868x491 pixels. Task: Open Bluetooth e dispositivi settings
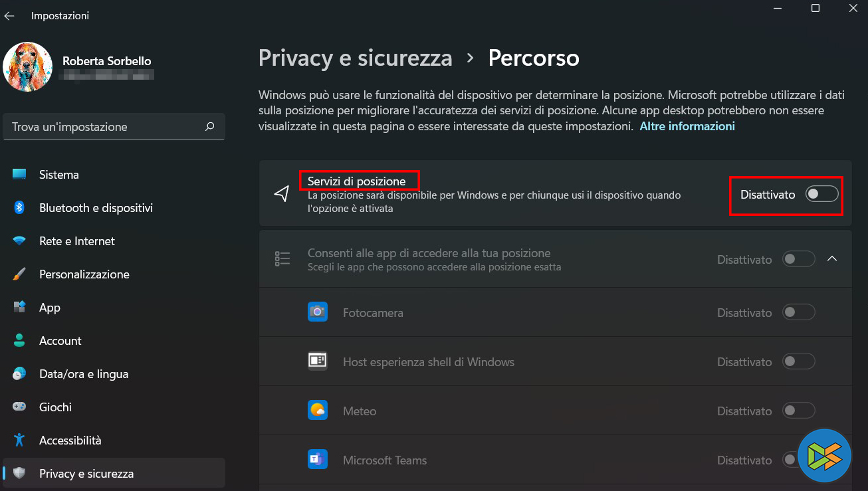[x=96, y=208]
